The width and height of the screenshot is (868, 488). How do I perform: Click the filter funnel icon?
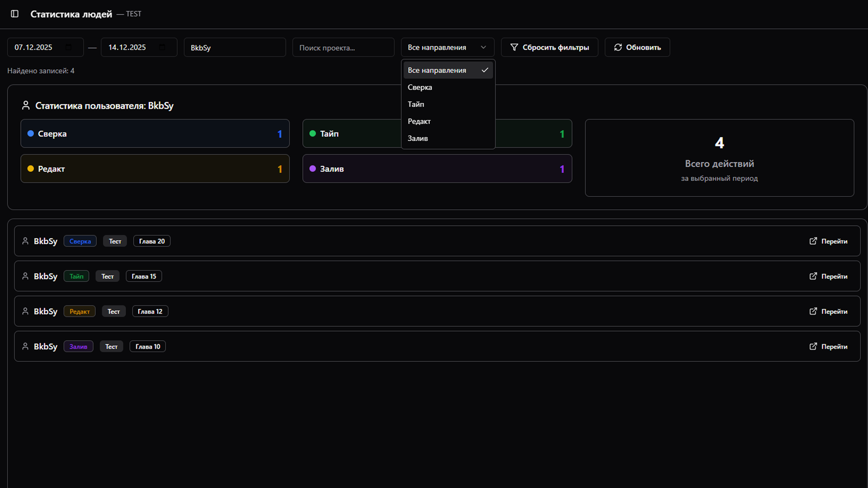point(514,47)
